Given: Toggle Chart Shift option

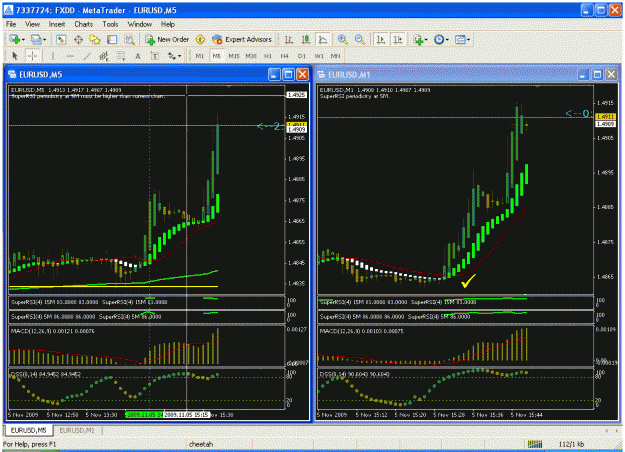Looking at the screenshot, I should [x=398, y=39].
